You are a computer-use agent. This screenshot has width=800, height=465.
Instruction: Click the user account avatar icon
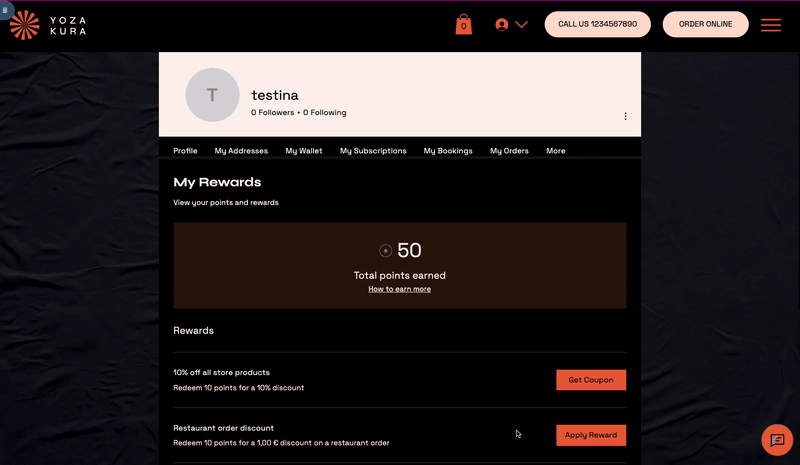click(502, 25)
